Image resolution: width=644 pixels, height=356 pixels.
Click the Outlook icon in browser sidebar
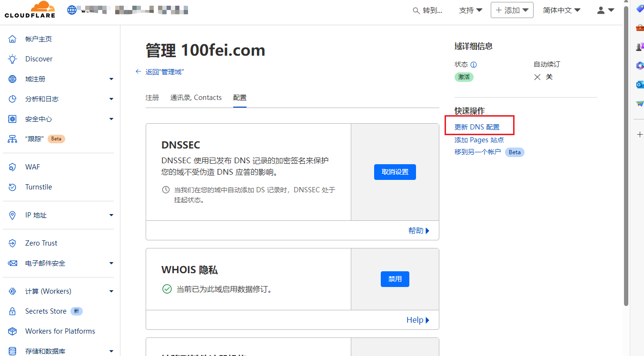pyautogui.click(x=640, y=84)
